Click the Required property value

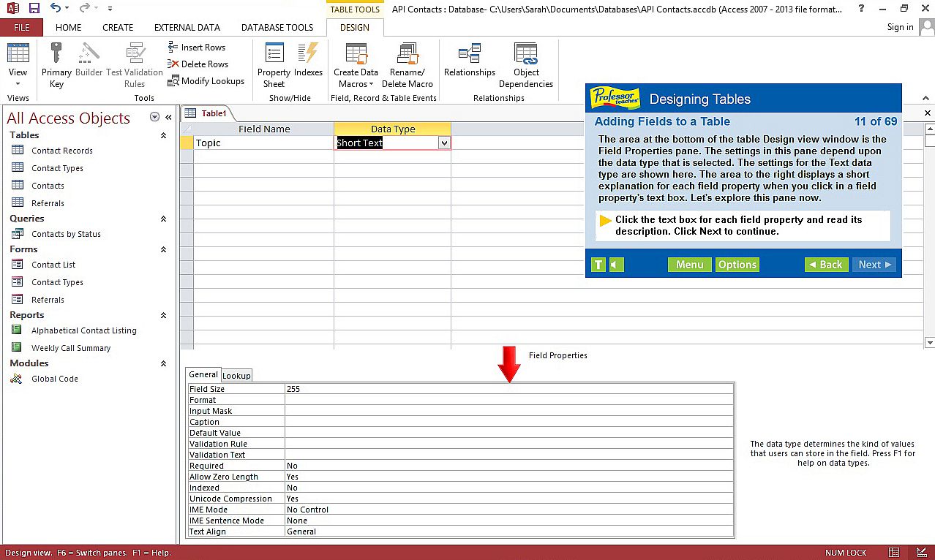point(509,466)
